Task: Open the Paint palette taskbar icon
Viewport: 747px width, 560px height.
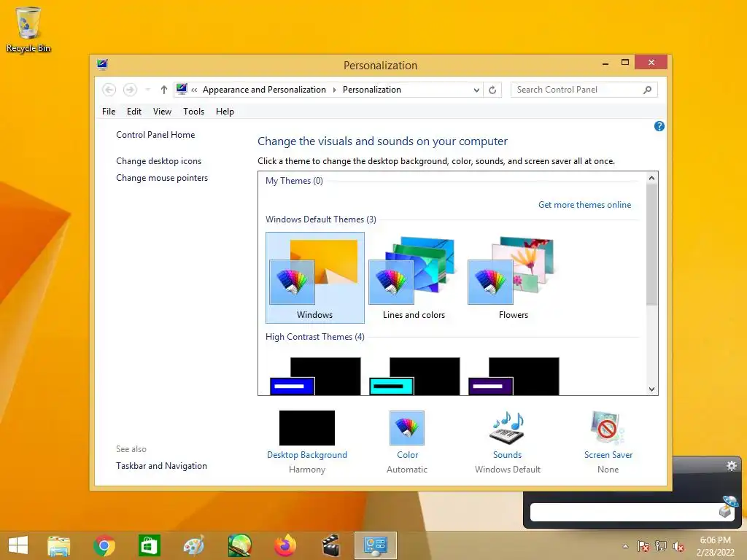Action: [194, 545]
